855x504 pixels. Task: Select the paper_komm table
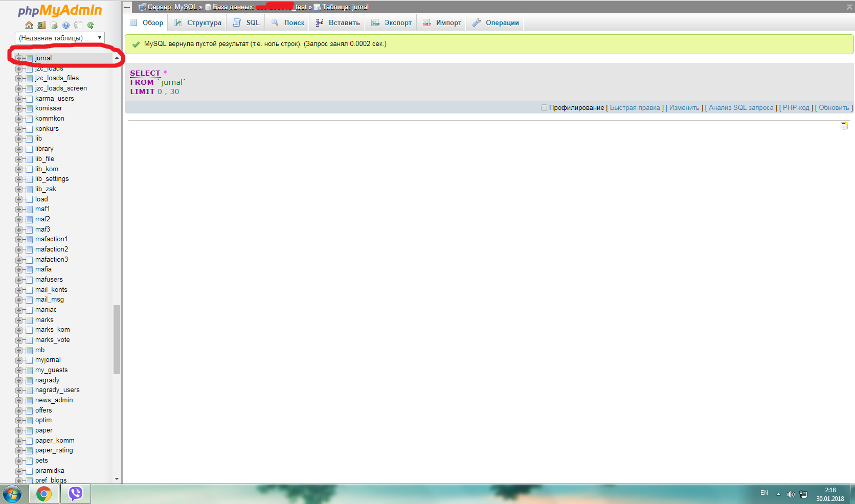point(55,441)
